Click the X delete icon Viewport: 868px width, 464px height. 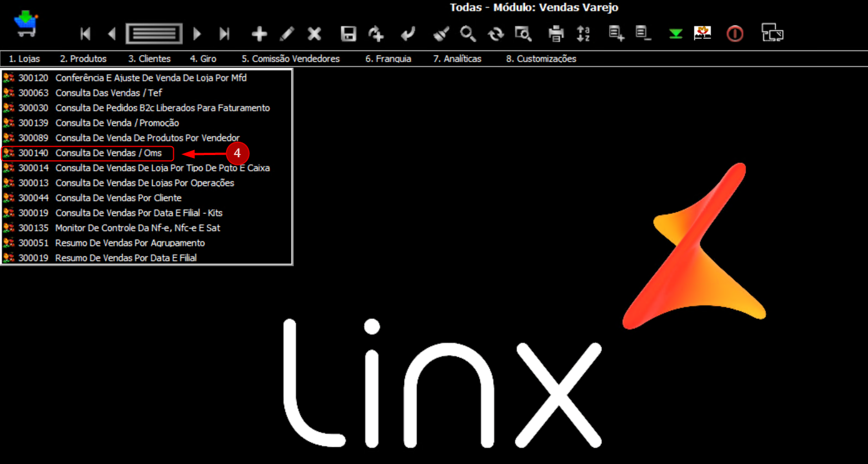[x=314, y=34]
